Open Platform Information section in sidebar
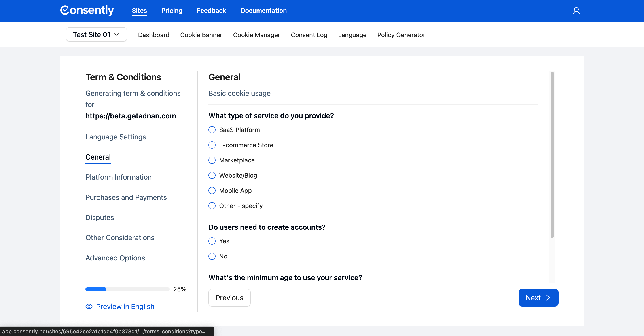Viewport: 644px width, 336px height. (x=119, y=177)
